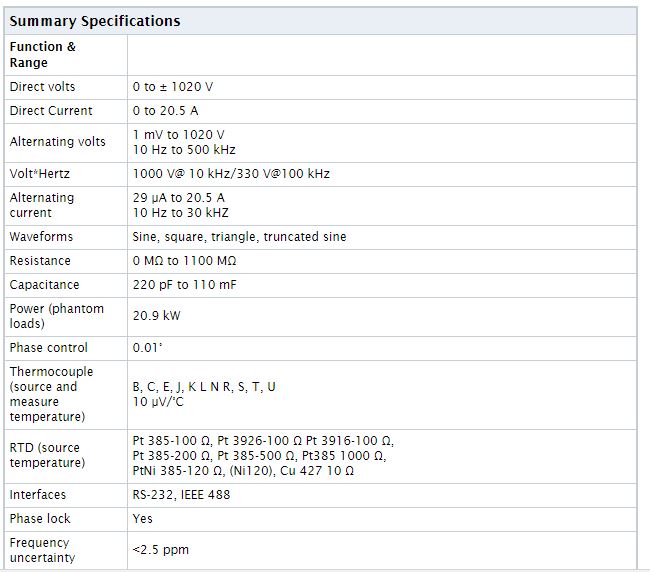Click the 'Waveforms' row label
The width and height of the screenshot is (650, 572).
41,237
